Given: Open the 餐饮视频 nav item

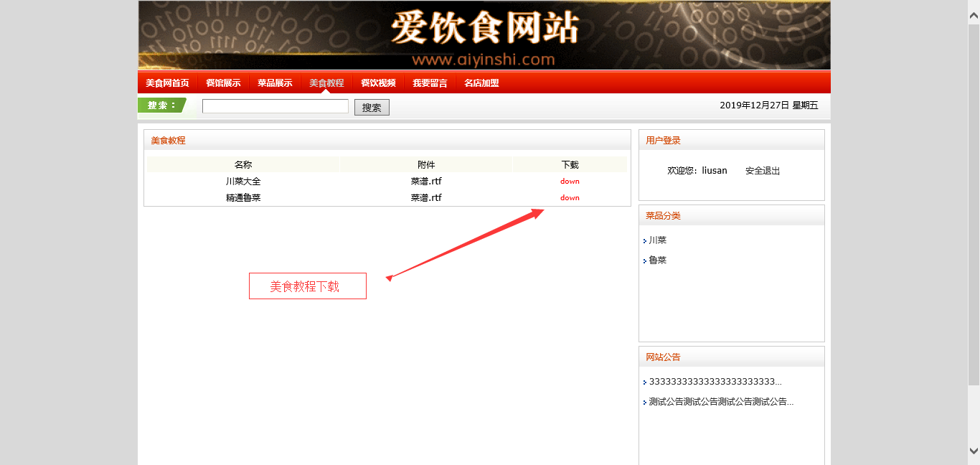Looking at the screenshot, I should tap(378, 83).
